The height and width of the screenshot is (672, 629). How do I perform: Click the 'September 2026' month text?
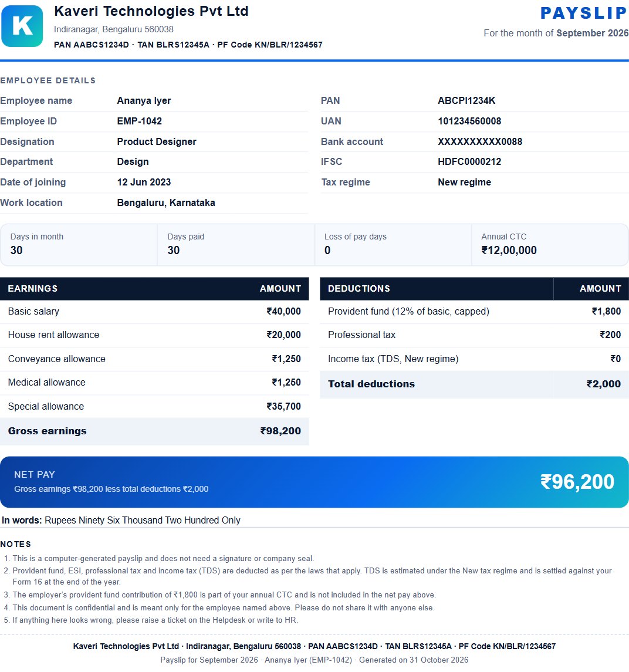click(x=592, y=33)
